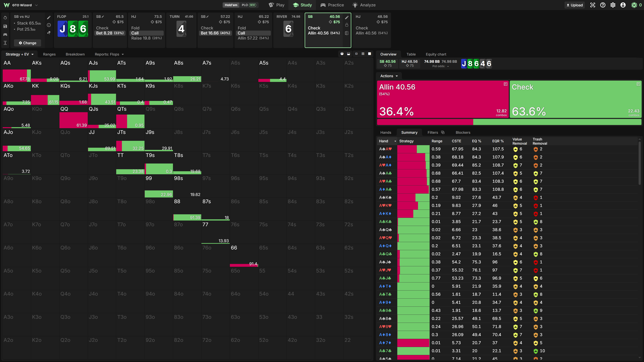
Task: Open the settings gear in top bar
Action: pos(613,5)
